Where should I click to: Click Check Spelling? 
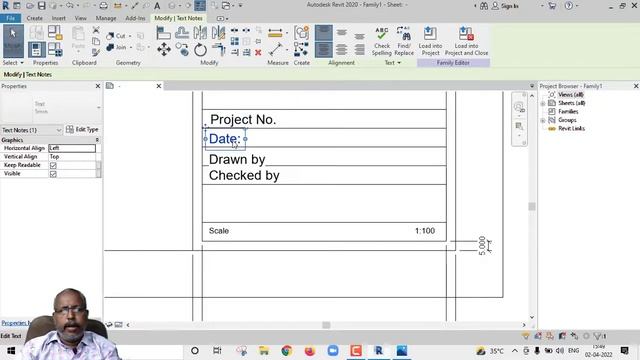[382, 41]
